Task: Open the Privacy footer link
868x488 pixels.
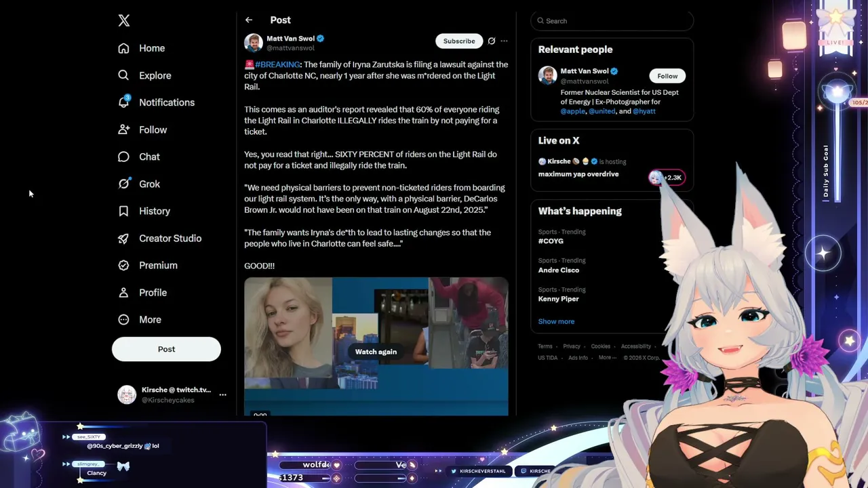Action: click(572, 346)
